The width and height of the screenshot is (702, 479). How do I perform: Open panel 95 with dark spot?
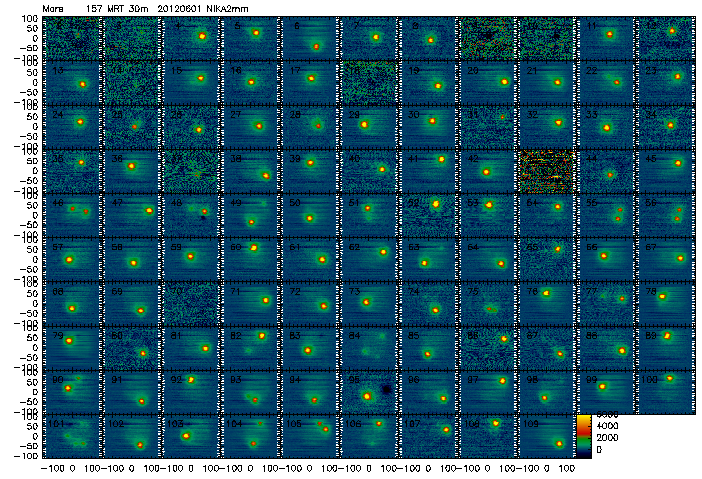[x=368, y=391]
